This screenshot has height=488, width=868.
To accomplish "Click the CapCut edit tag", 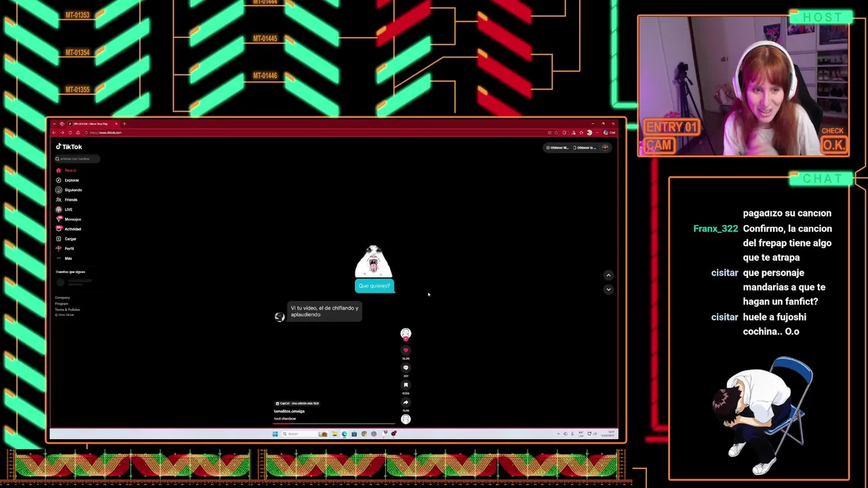I will 297,403.
